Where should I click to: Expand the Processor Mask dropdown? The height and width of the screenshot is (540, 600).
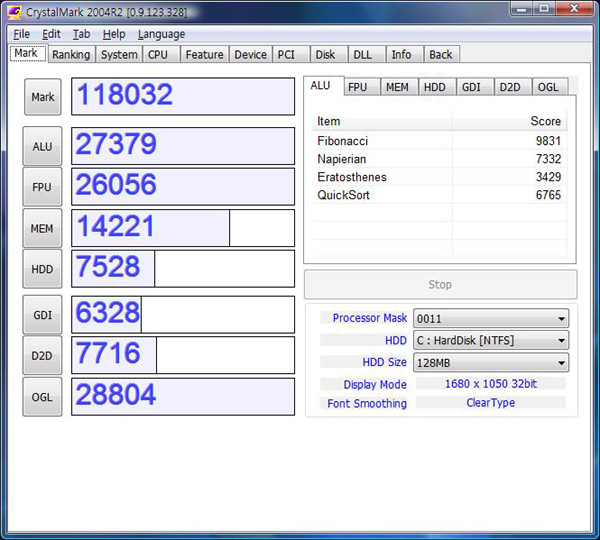click(491, 318)
